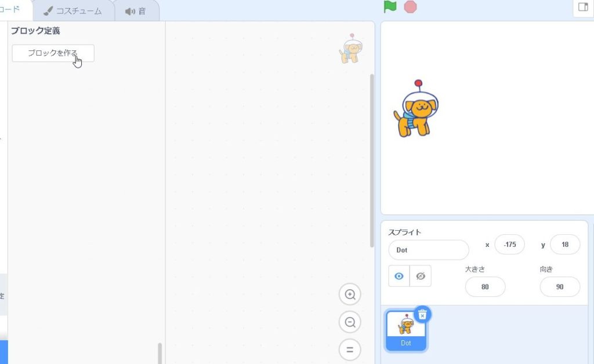The image size is (594, 364).
Task: Zoom in on the code workspace
Action: (350, 294)
